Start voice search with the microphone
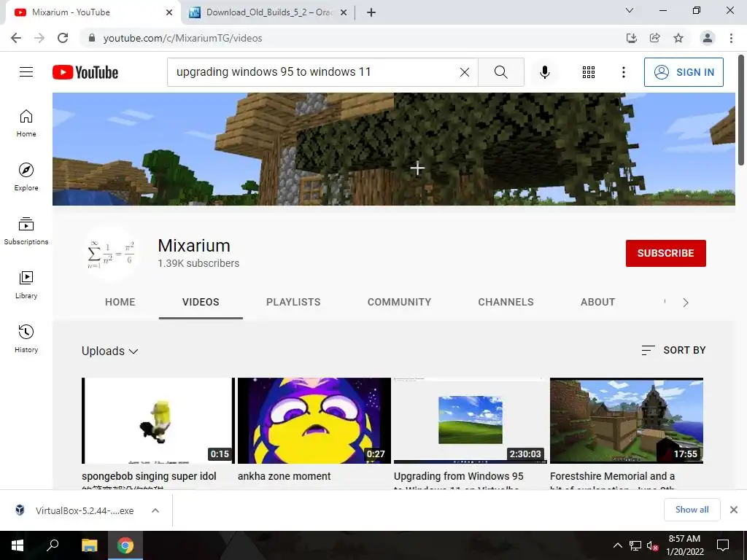747x560 pixels. [x=544, y=72]
